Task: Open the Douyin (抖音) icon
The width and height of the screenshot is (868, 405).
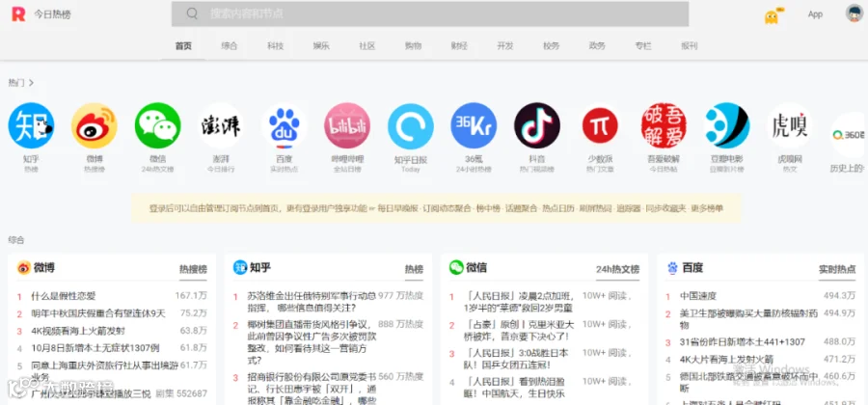Action: coord(537,125)
